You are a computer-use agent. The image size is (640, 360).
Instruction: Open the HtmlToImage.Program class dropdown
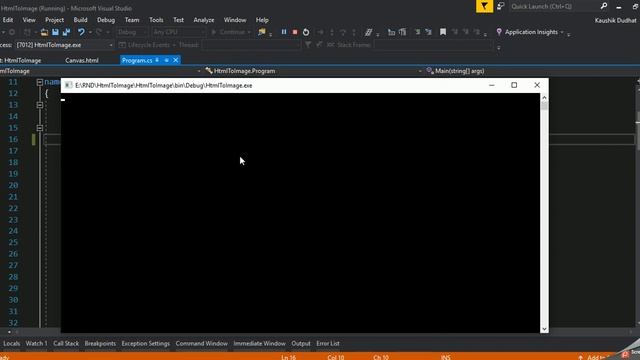(x=313, y=71)
